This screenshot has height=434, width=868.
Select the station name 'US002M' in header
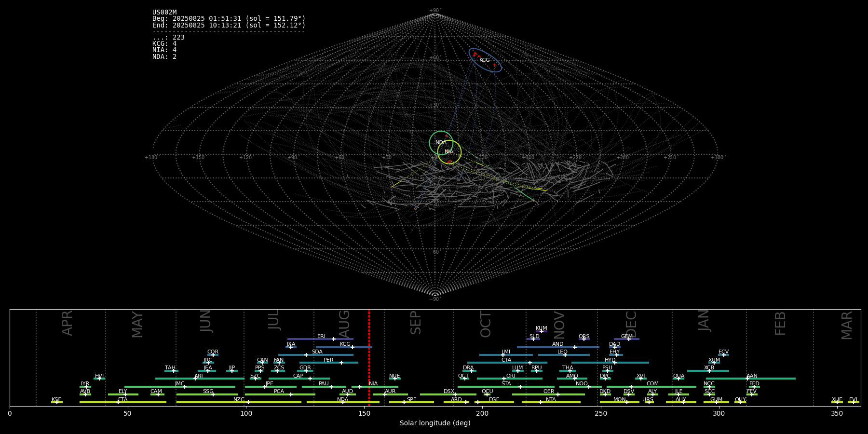coord(164,13)
